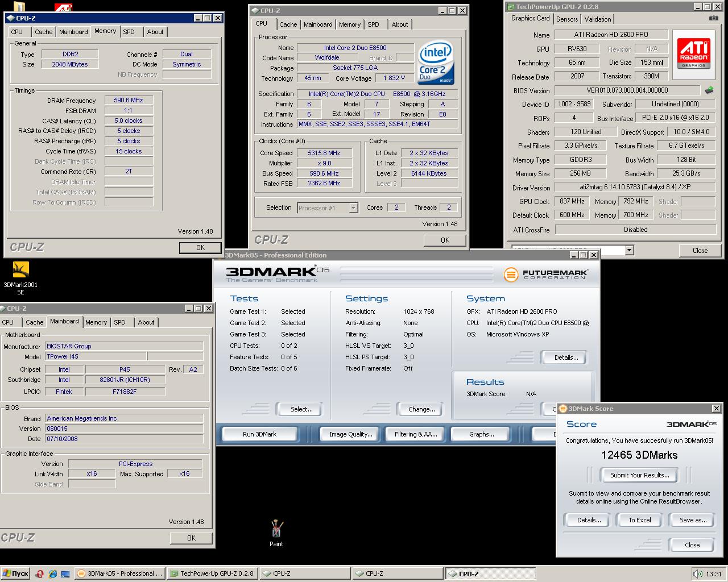The height and width of the screenshot is (582, 728).
Task: Open CPU tab in CPU-Z mainboard window
Action: pyautogui.click(x=8, y=322)
